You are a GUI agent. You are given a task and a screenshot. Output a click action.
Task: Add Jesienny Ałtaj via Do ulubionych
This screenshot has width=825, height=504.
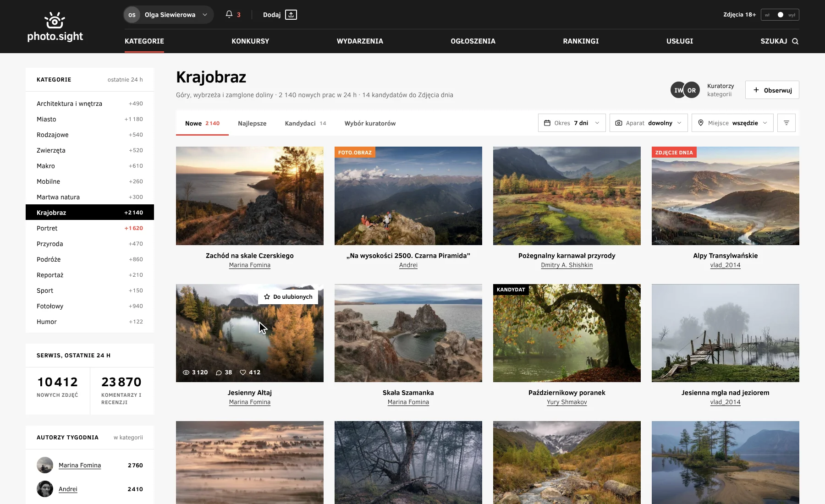tap(288, 297)
